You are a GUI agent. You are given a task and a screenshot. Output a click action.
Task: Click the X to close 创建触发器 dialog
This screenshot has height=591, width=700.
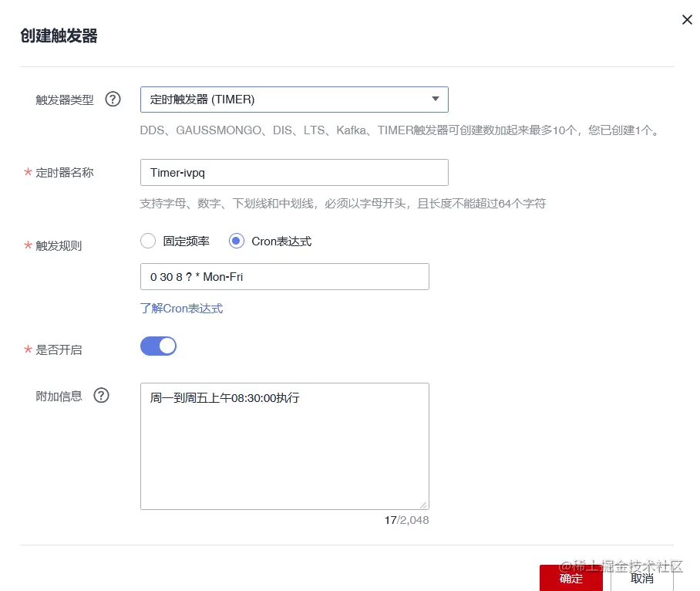click(687, 20)
